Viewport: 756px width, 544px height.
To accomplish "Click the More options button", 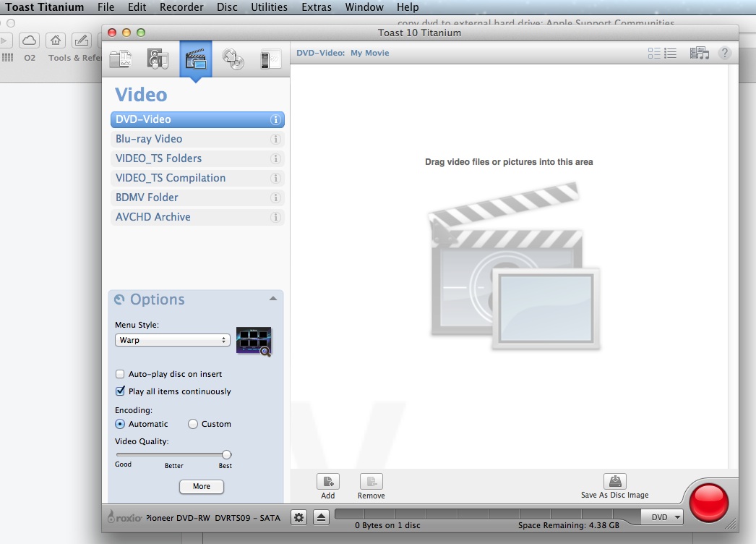I will click(201, 486).
